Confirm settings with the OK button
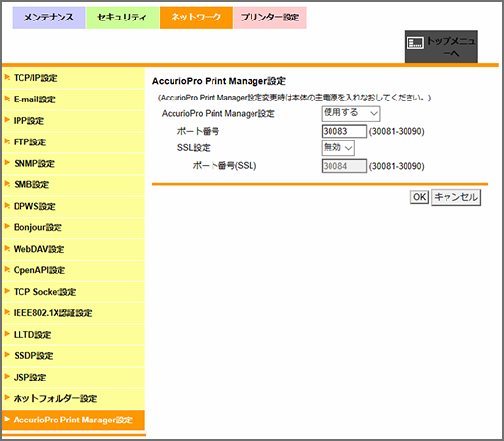 (x=419, y=197)
